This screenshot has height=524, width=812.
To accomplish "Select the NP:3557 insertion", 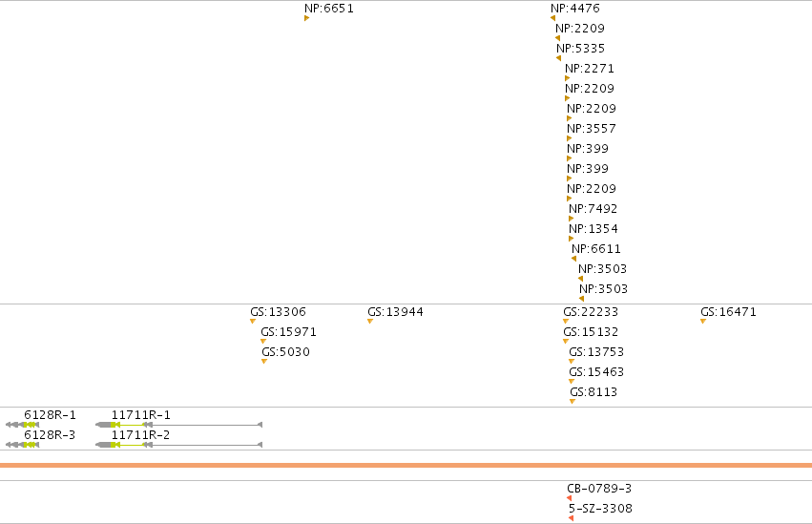I will pyautogui.click(x=592, y=129).
